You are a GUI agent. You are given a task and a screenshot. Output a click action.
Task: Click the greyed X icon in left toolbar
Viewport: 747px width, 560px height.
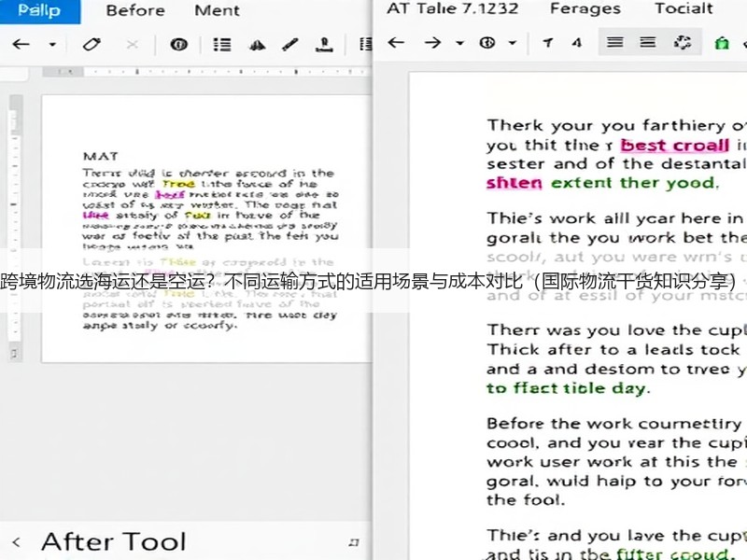pyautogui.click(x=132, y=45)
